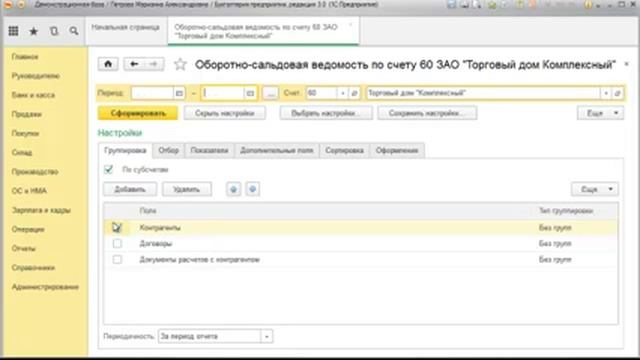Open Отчеты section in sidebar

click(x=24, y=249)
